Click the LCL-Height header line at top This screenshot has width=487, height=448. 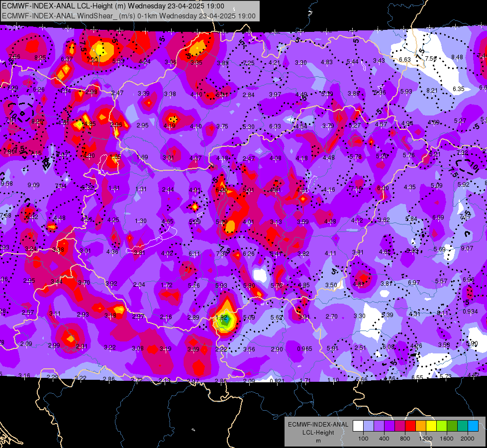coord(113,6)
